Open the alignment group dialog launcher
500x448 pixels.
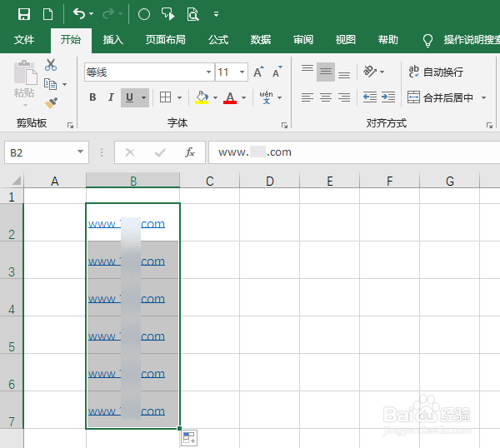[489, 126]
